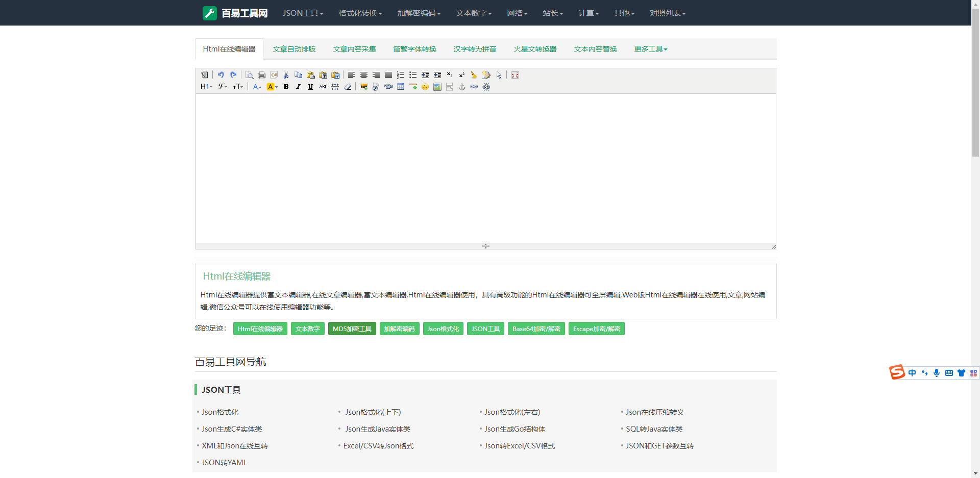
Task: Click the Cut scissors icon
Action: click(x=286, y=75)
